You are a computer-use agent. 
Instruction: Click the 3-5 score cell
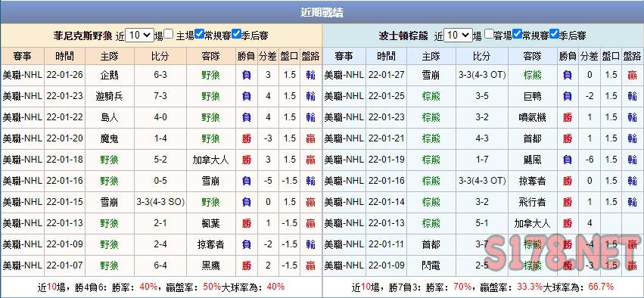click(482, 96)
